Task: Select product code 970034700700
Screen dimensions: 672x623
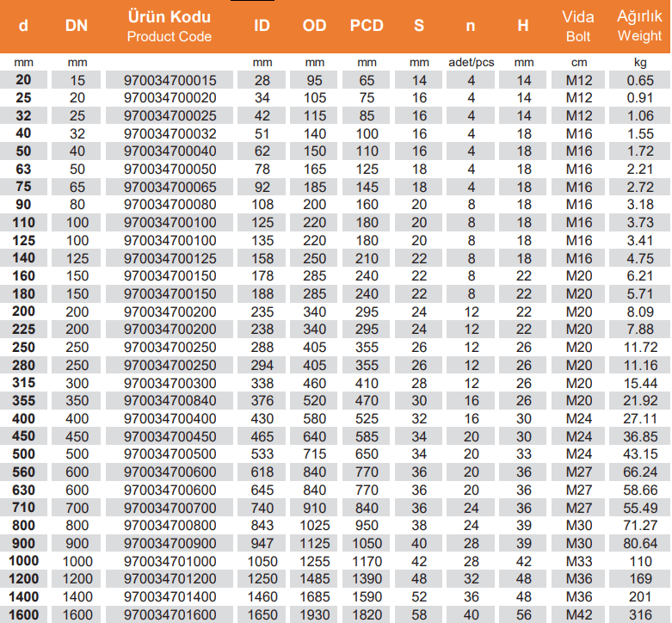Action: pos(170,508)
